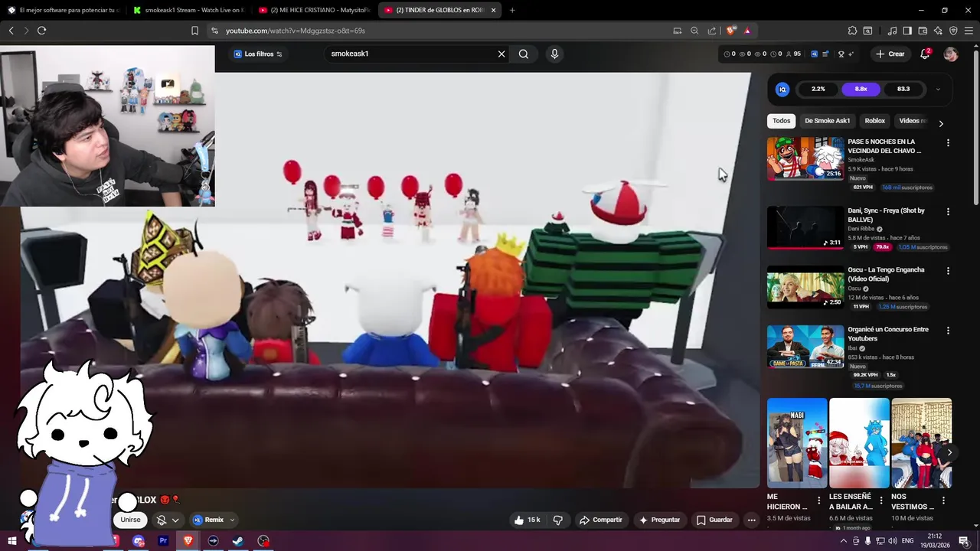Open more actions ellipsis below video

pyautogui.click(x=751, y=520)
